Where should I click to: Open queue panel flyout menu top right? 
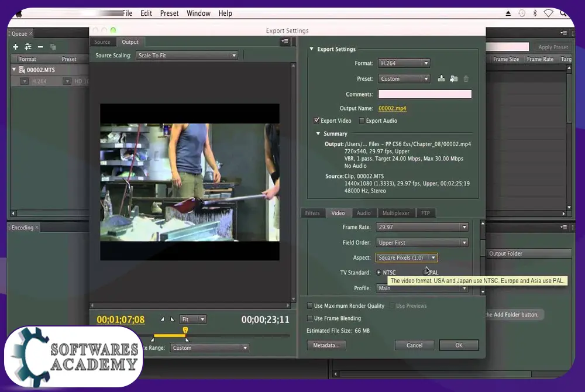click(564, 33)
